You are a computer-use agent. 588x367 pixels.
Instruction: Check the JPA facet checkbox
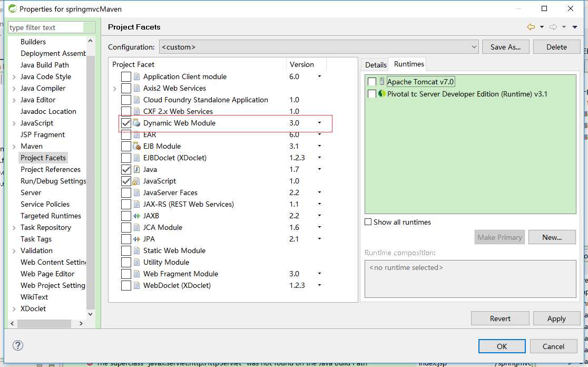click(126, 239)
